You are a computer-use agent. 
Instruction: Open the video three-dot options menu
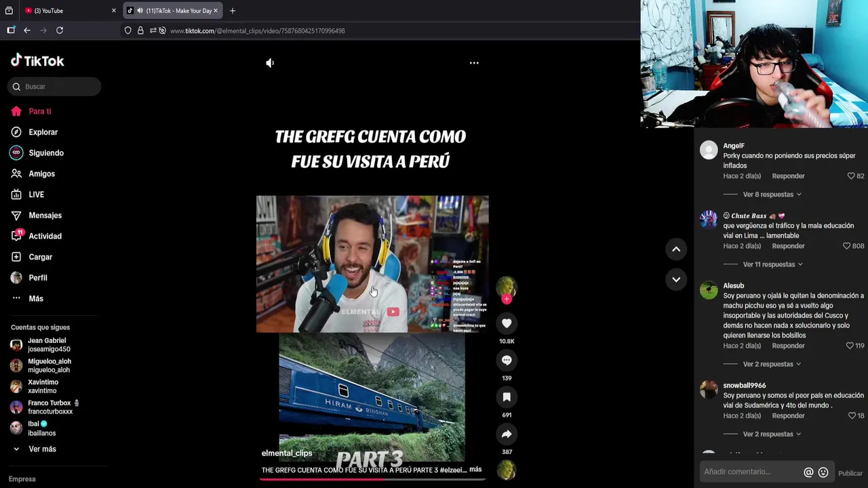[x=474, y=63]
